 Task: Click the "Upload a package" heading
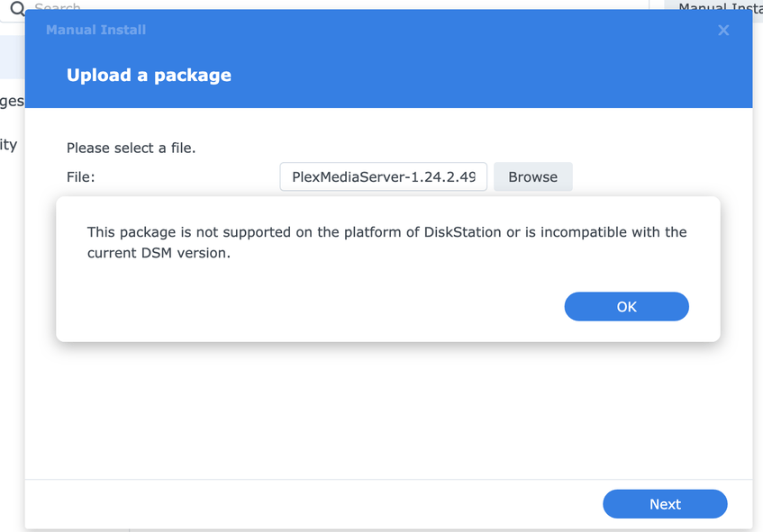tap(149, 76)
